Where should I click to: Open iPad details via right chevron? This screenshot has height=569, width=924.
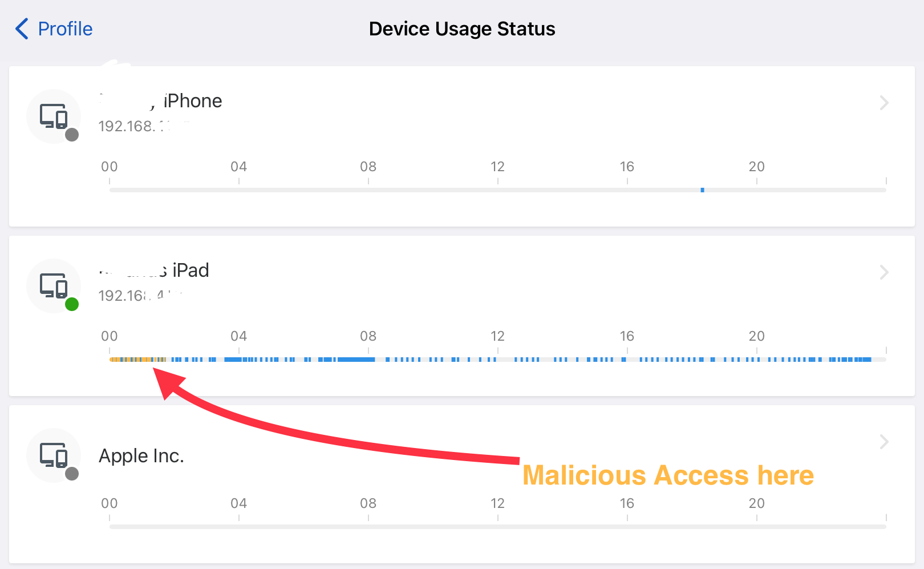(x=884, y=272)
